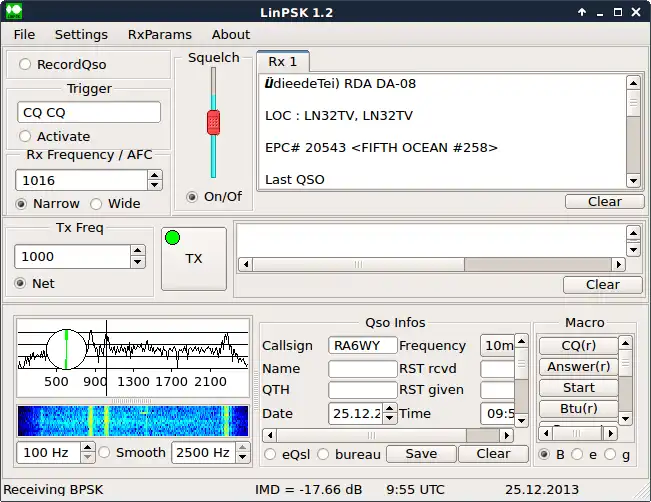The height and width of the screenshot is (502, 651).
Task: Click the IMD = -17.66 dB status text
Action: [308, 490]
